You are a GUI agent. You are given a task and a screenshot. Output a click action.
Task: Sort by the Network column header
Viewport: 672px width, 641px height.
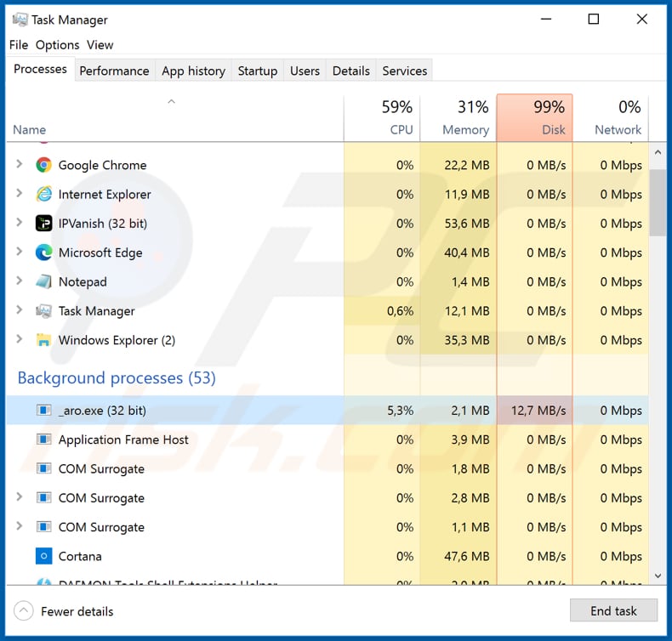click(611, 118)
